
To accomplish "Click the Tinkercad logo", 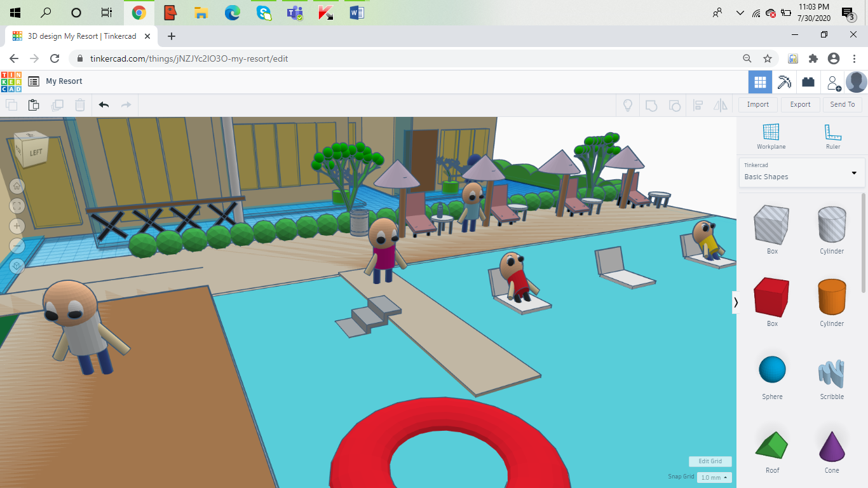I will point(11,81).
